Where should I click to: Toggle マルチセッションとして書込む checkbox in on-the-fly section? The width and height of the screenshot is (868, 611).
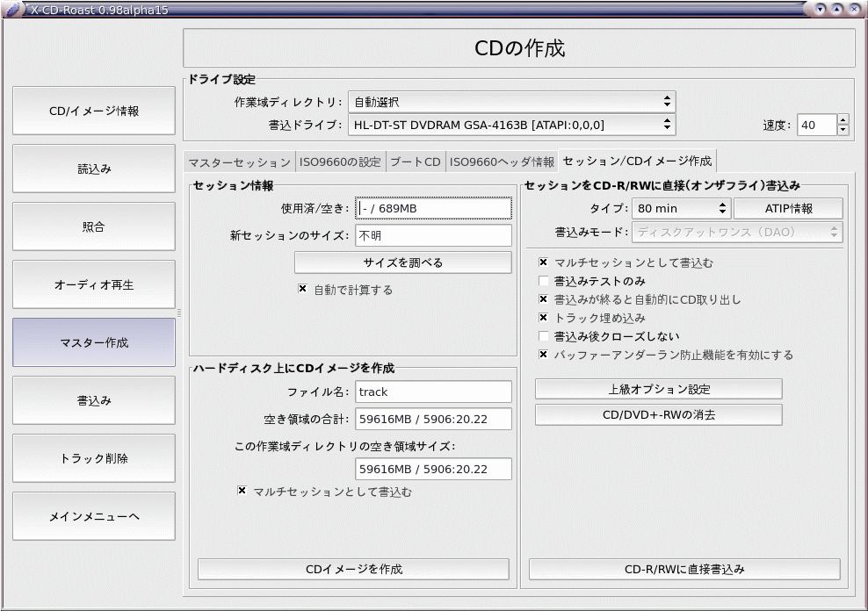[x=544, y=262]
